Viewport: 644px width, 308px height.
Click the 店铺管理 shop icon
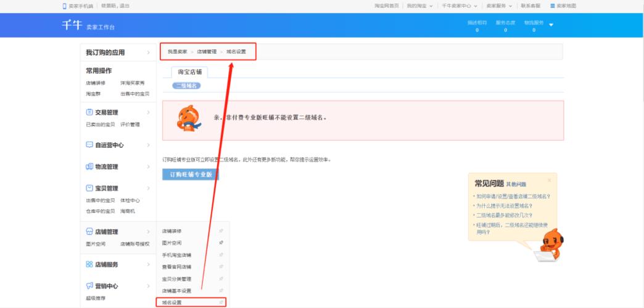coord(89,232)
